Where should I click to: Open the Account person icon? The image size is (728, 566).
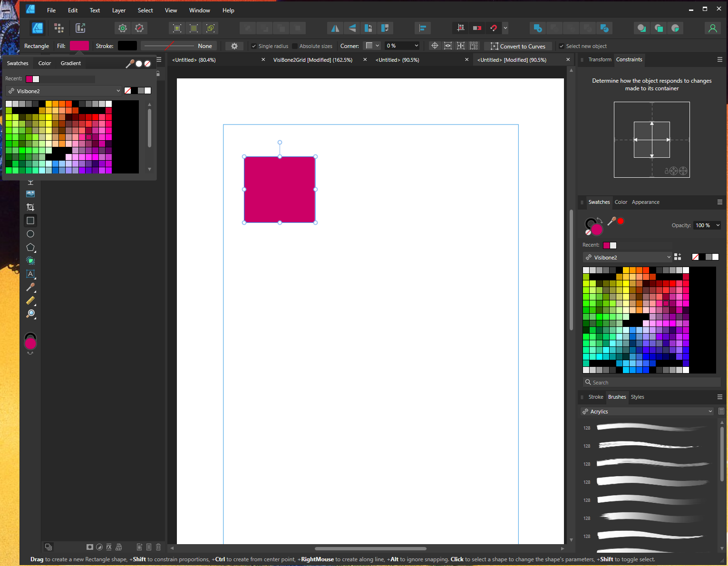712,29
